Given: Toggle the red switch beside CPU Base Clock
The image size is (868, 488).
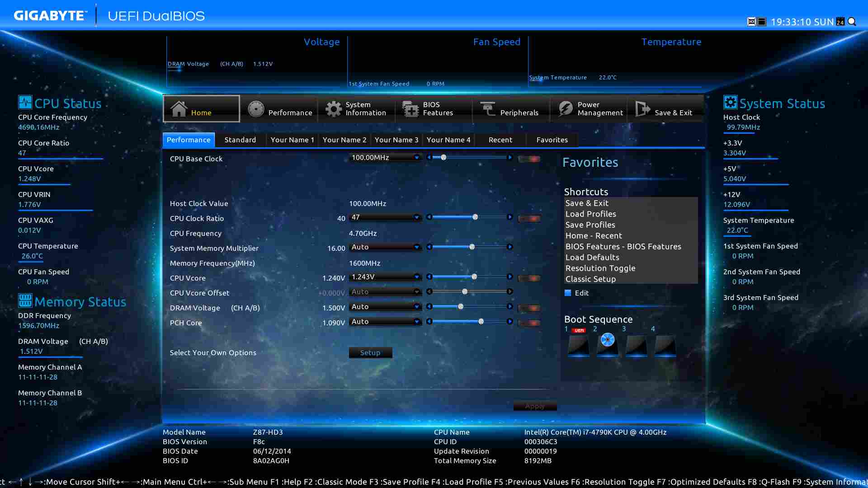Looking at the screenshot, I should pyautogui.click(x=529, y=159).
